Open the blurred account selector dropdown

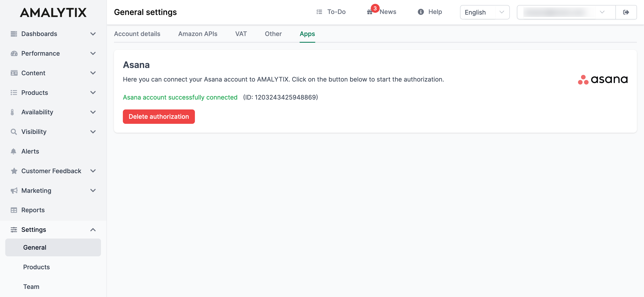(x=566, y=12)
